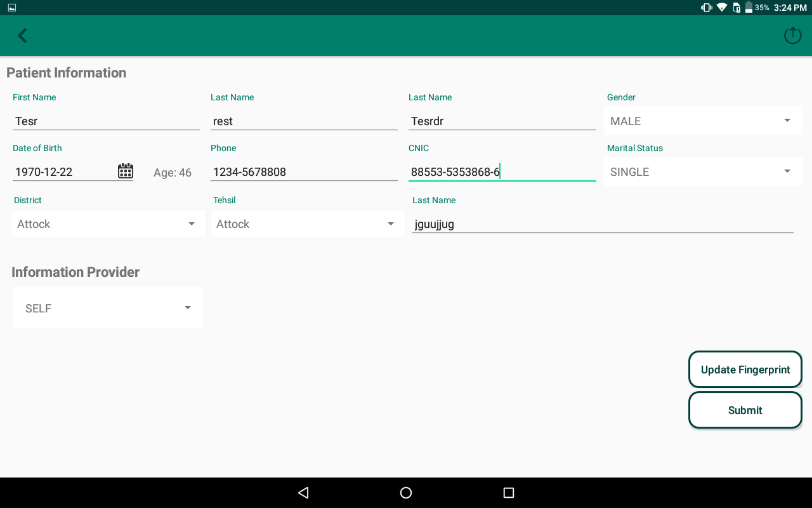Open the Information Provider SELF dropdown
The height and width of the screenshot is (508, 812).
[x=108, y=308]
